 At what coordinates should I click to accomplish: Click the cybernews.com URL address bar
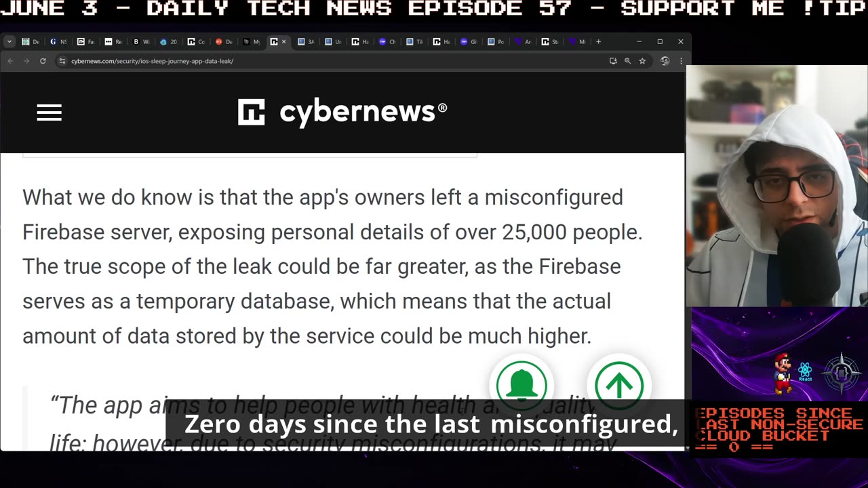271,61
